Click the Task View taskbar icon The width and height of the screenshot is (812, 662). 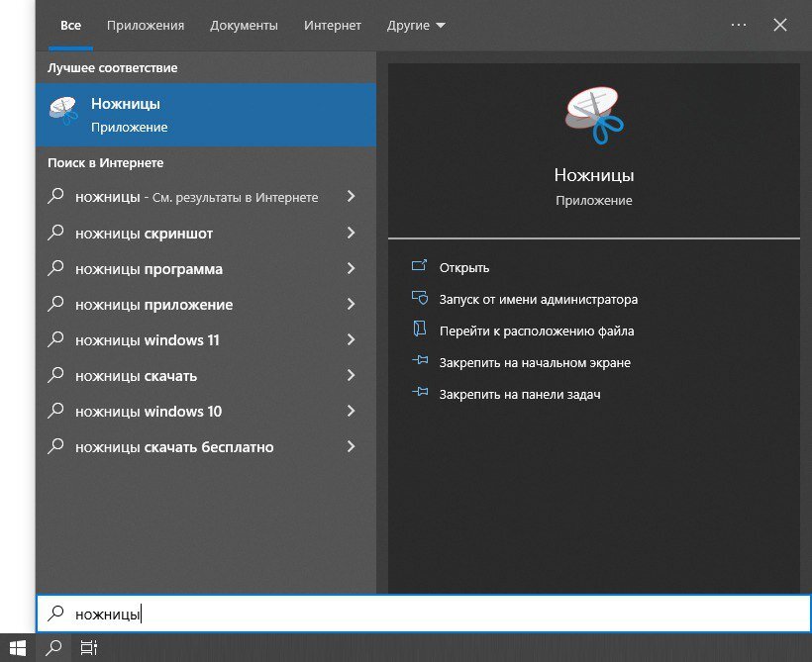(x=88, y=648)
